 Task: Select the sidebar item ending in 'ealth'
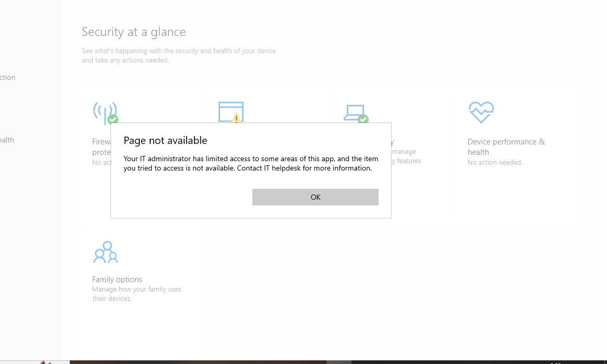[7, 140]
